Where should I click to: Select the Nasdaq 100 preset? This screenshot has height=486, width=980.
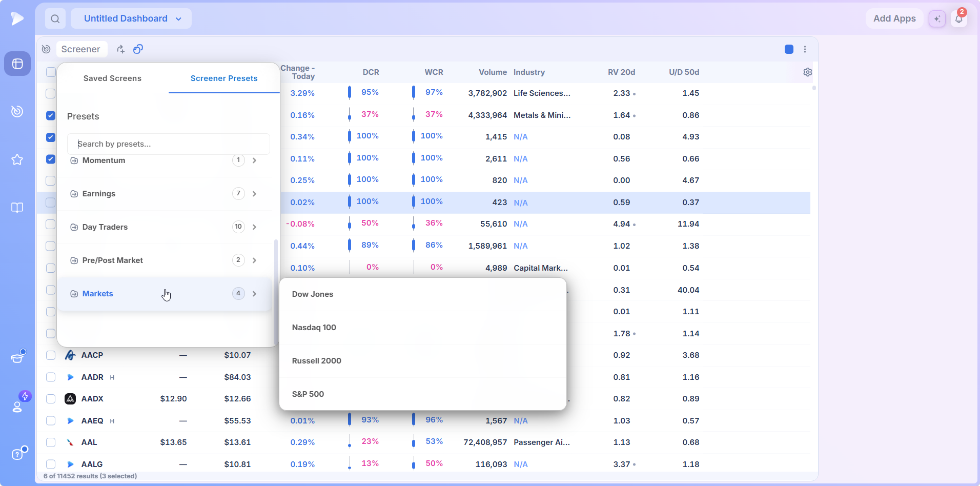423,328
